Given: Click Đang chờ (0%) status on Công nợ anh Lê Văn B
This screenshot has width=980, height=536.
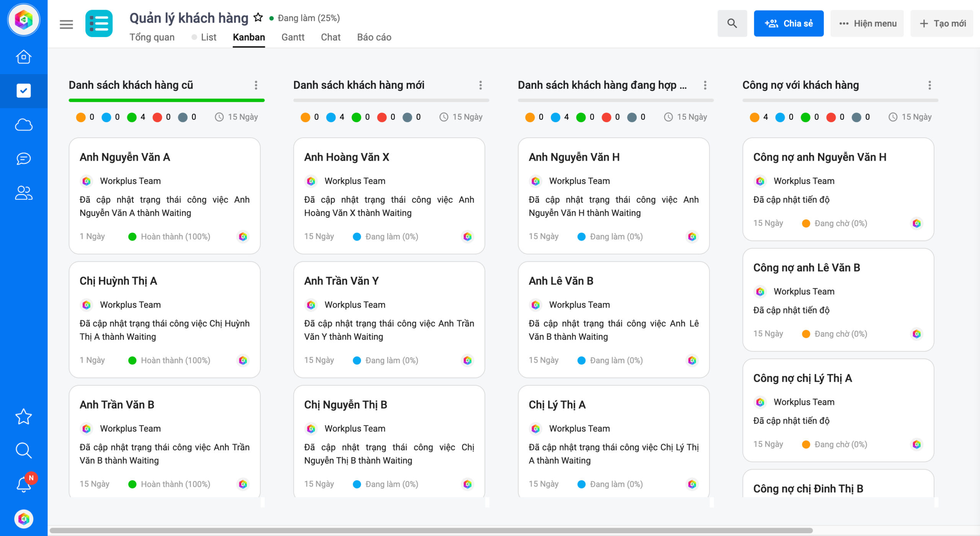Looking at the screenshot, I should click(835, 334).
